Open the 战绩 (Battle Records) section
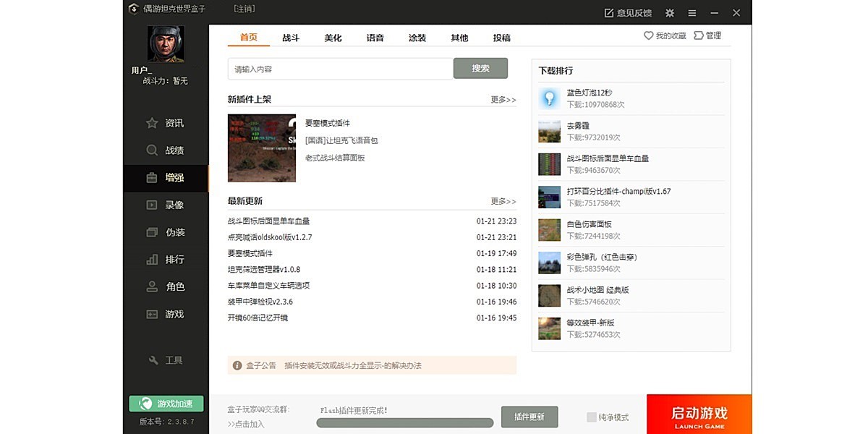868x434 pixels. tap(166, 150)
